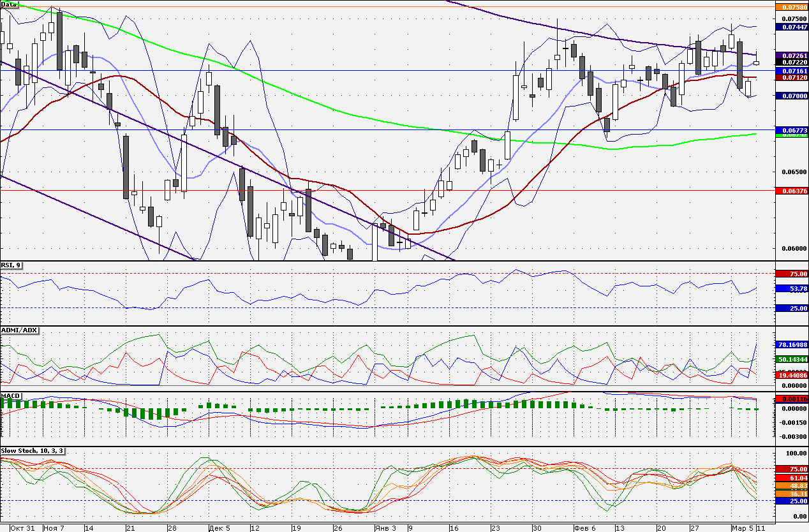Viewport: 809px width, 532px height.
Task: Select the green 50.14344 ADX value tag
Action: coord(792,359)
